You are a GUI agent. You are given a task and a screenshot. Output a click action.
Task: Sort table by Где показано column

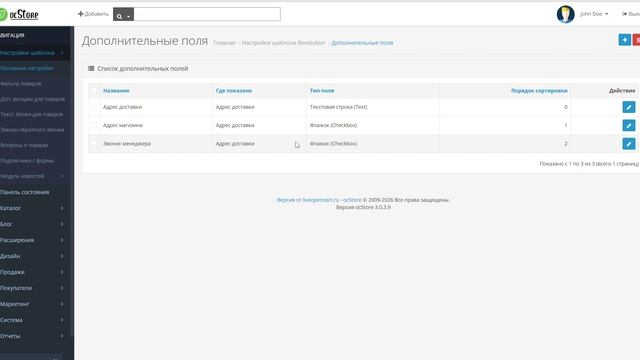[x=234, y=91]
